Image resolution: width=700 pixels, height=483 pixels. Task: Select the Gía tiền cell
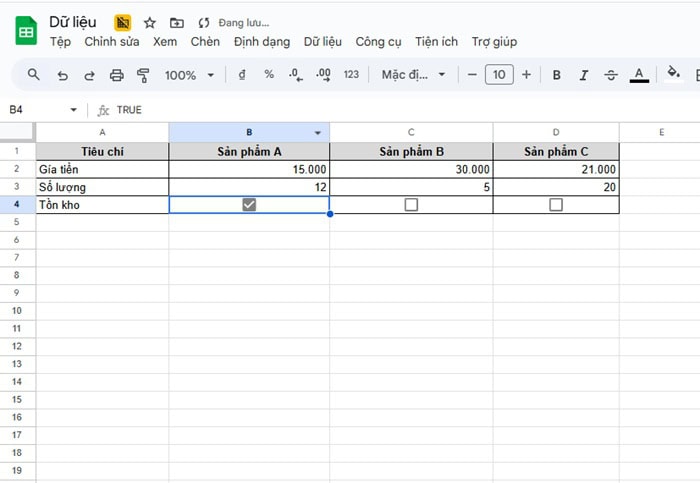(102, 169)
